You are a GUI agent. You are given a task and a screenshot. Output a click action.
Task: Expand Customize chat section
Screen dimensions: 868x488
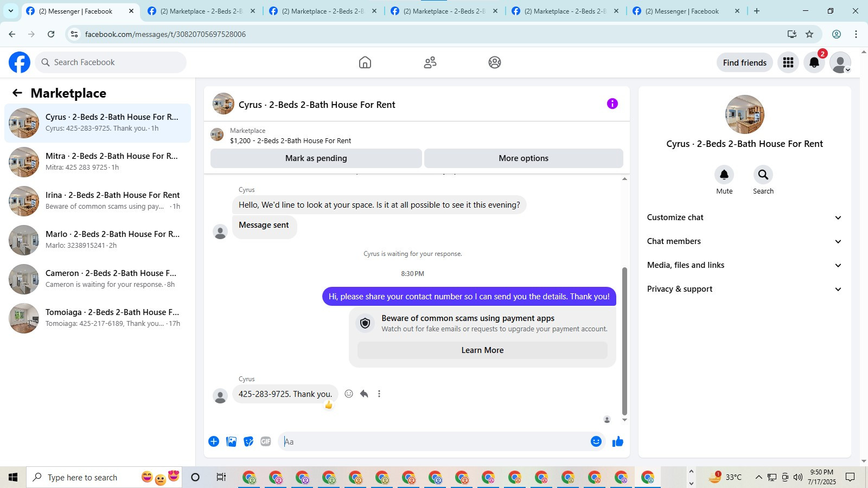[x=744, y=217]
